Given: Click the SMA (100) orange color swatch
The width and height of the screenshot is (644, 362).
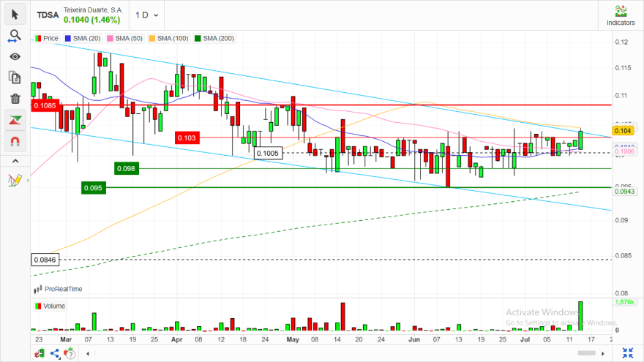Looking at the screenshot, I should tap(152, 38).
